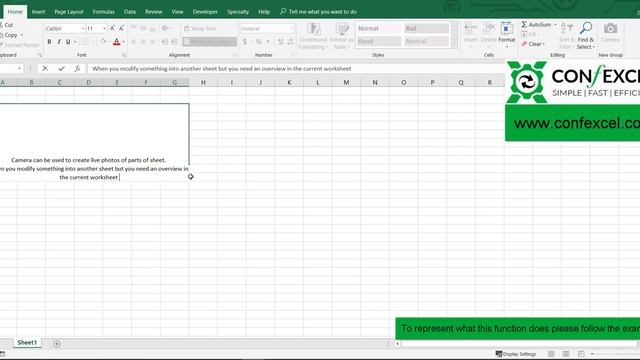Click the Orientation icon
Screen dimensions: 640x360
(165, 28)
